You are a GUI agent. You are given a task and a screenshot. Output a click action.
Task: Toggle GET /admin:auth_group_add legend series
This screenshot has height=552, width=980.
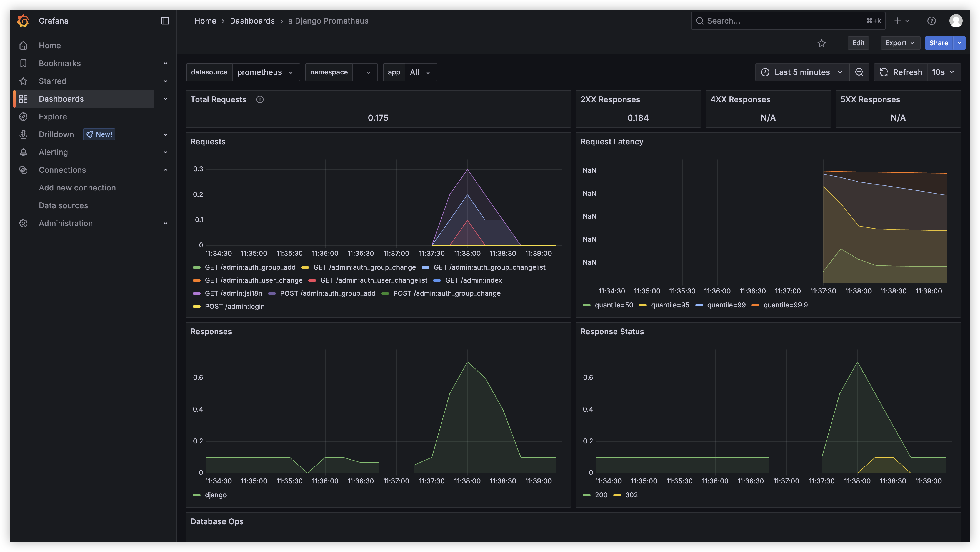point(250,267)
